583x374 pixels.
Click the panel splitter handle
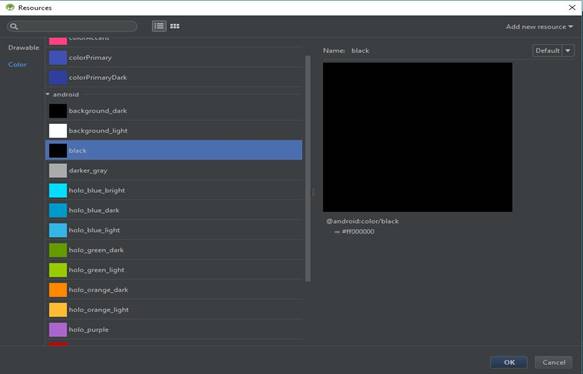point(313,192)
